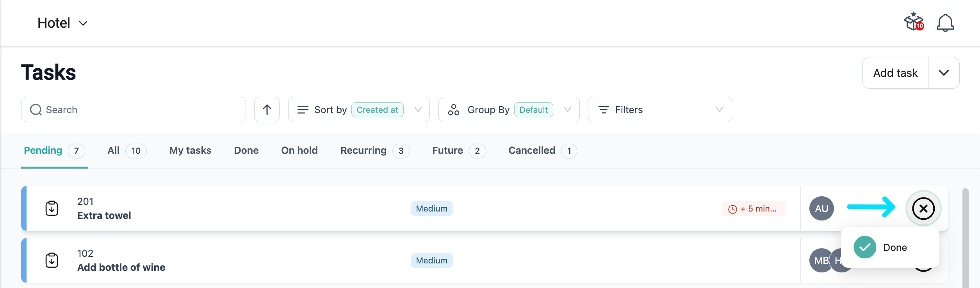
Task: Click the task Search field
Action: point(134,110)
